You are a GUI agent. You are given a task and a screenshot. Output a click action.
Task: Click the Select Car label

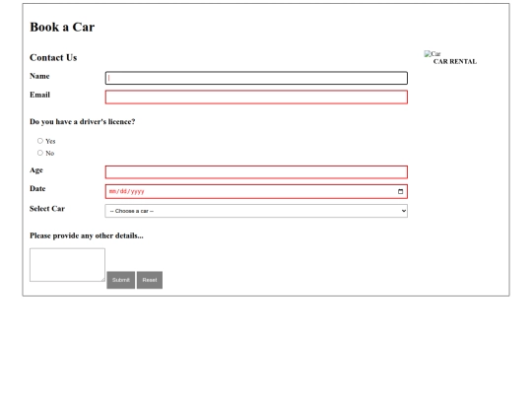click(x=47, y=209)
